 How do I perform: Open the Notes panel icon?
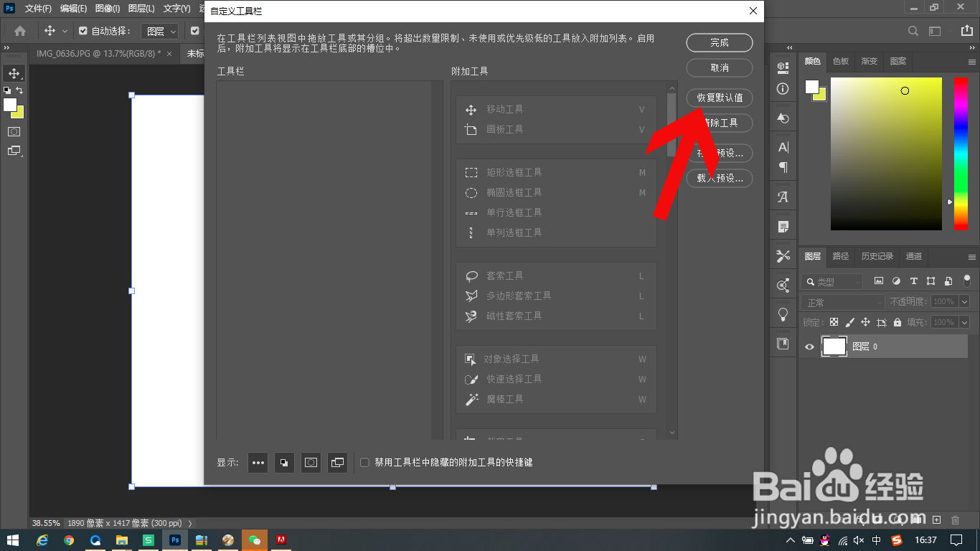(783, 227)
